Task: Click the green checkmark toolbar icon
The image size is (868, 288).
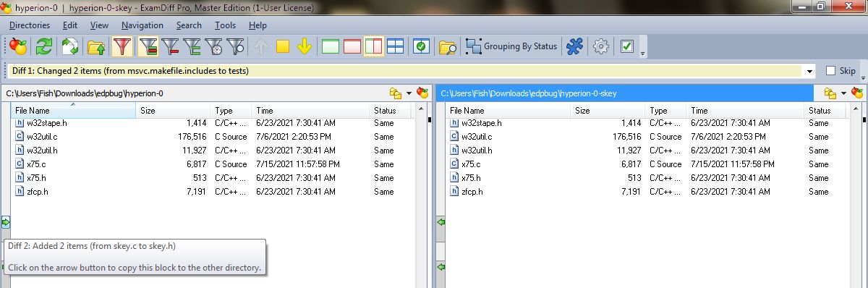Action: pyautogui.click(x=627, y=47)
